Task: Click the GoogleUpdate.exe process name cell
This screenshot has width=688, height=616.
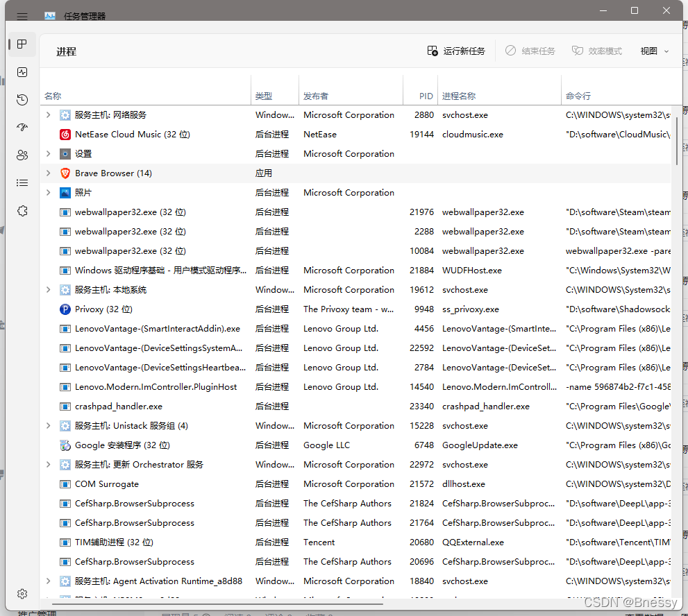Action: (480, 445)
